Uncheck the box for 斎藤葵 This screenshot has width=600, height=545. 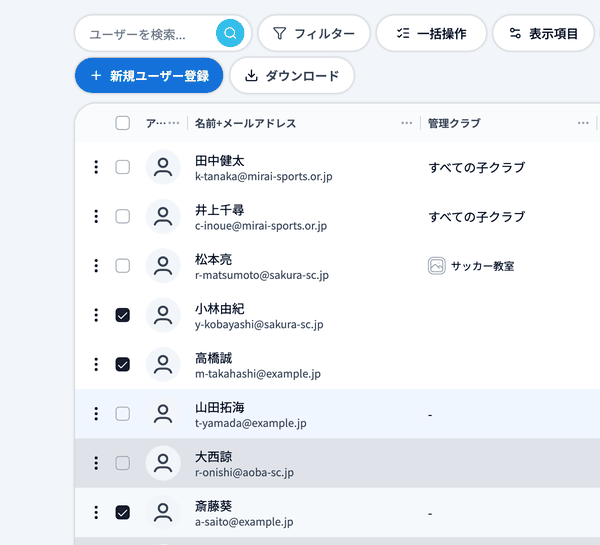click(122, 512)
